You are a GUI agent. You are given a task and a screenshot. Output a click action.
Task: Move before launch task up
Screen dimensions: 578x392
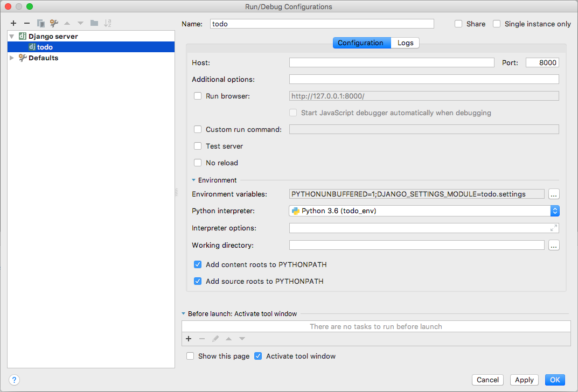tap(228, 339)
